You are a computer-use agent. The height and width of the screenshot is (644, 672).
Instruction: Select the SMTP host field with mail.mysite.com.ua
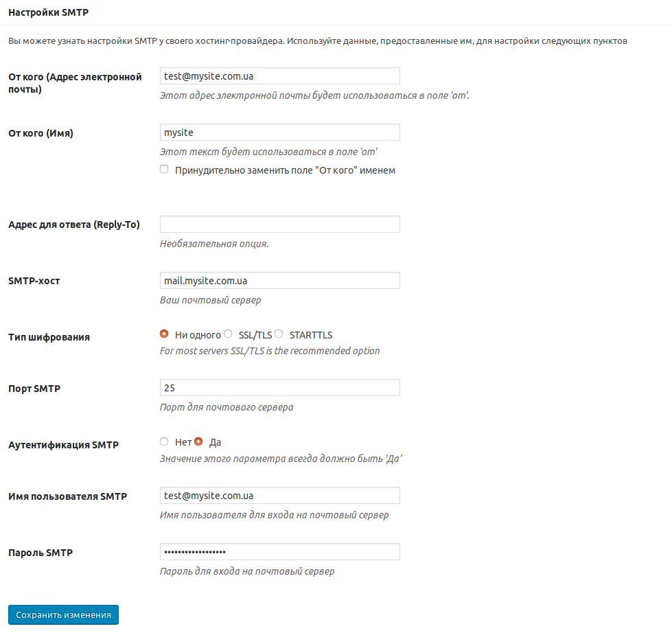(x=280, y=280)
